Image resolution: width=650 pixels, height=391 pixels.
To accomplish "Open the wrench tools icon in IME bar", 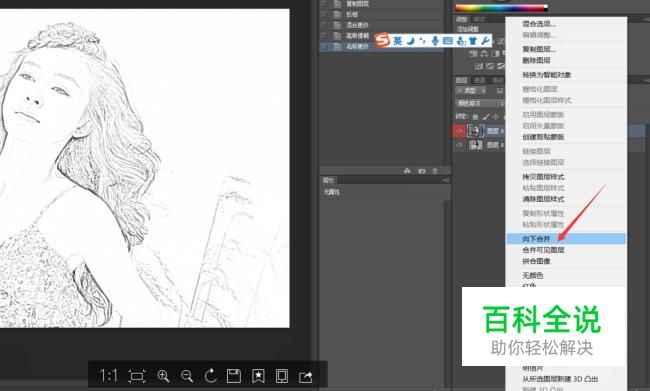I will coord(485,41).
